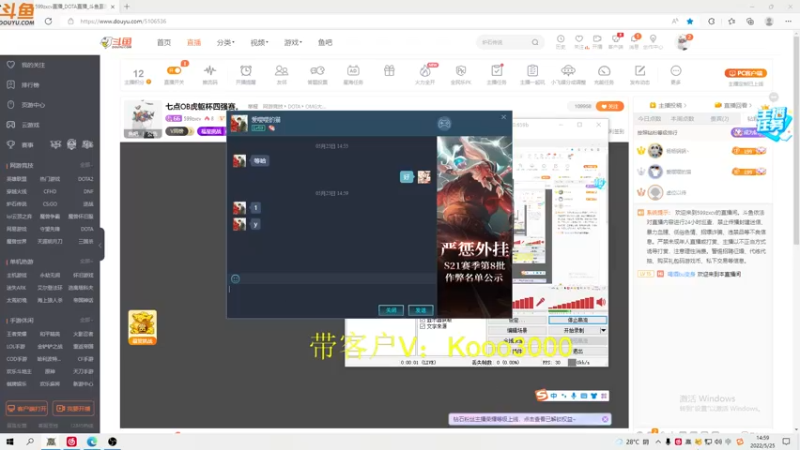Screen dimensions: 800x450
Task: Collapse the left sidebar arrow handle
Action: [x=101, y=245]
